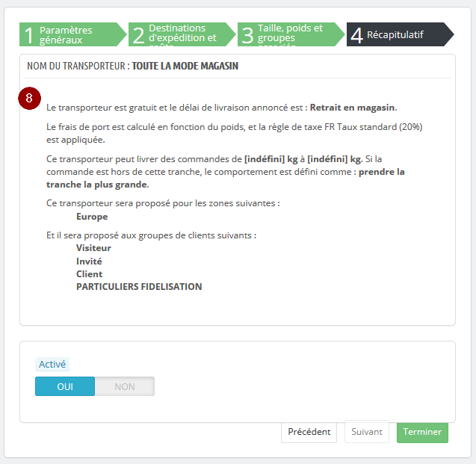Go to step 1 Paramètres généraux
476x464 pixels.
73,34
